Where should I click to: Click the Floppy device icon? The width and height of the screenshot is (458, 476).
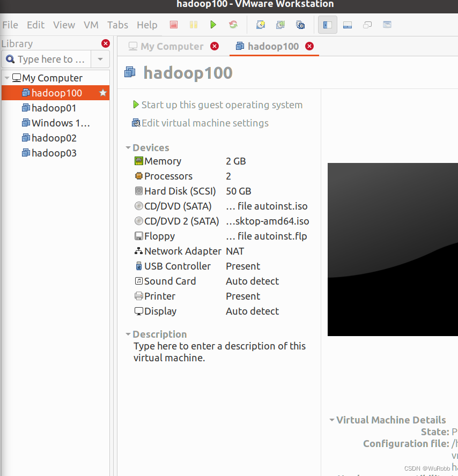139,236
